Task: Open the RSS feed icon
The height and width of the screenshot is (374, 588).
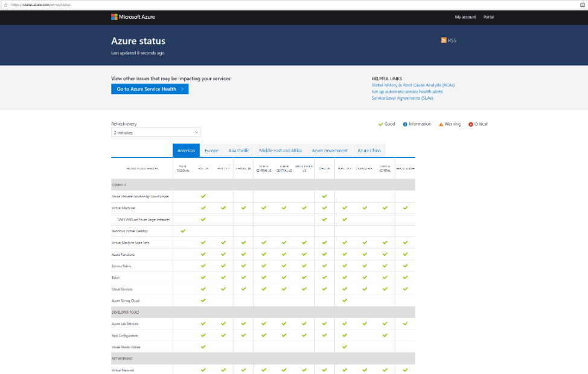Action: coord(444,40)
